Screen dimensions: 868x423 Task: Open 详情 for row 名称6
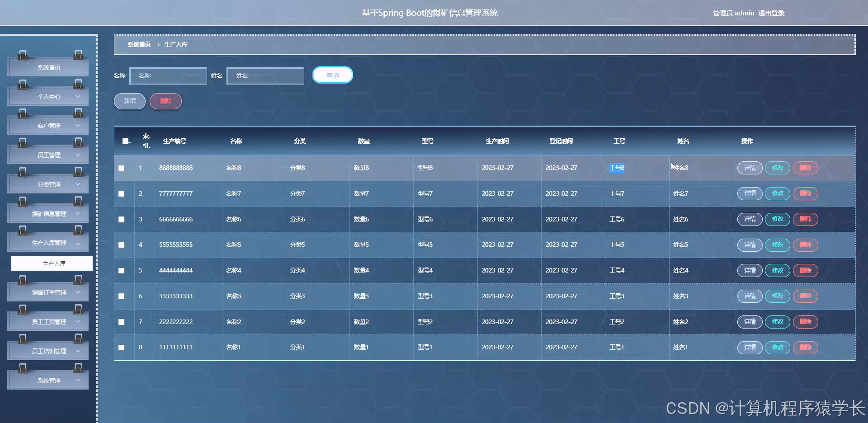750,219
